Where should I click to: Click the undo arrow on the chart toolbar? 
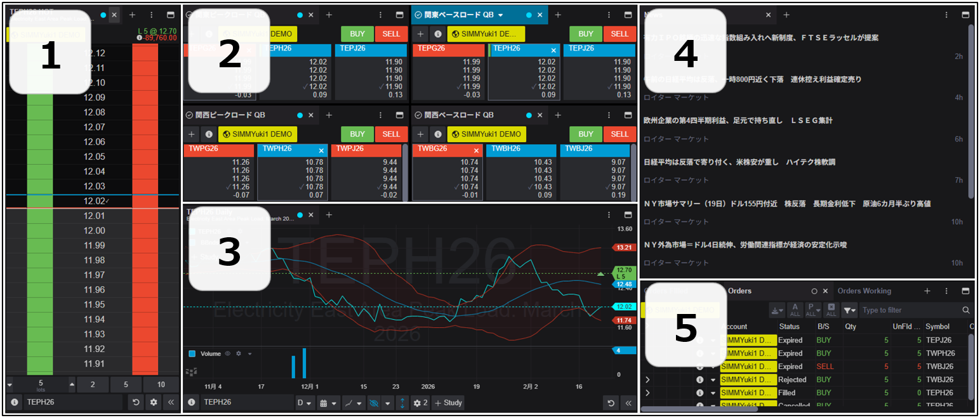(610, 402)
